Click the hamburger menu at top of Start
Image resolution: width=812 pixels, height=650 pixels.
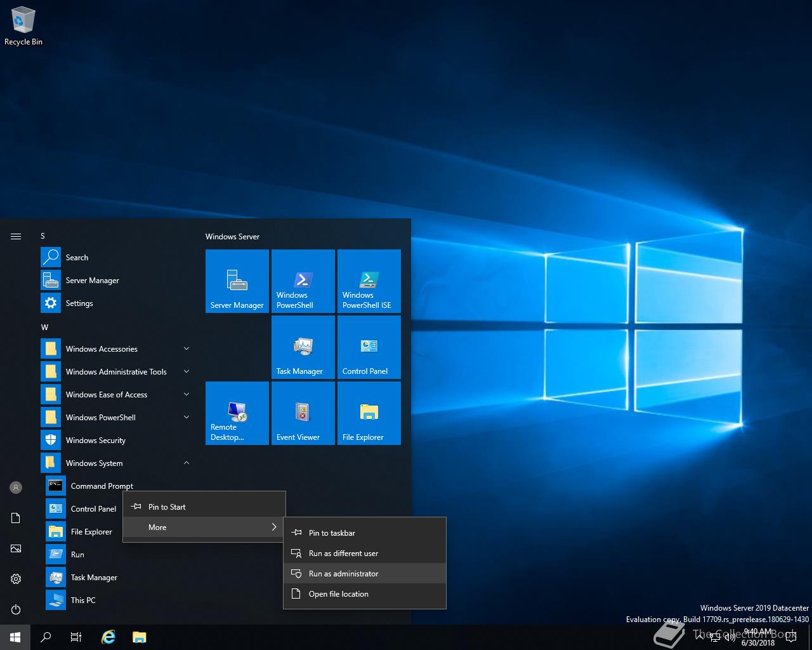(x=16, y=236)
